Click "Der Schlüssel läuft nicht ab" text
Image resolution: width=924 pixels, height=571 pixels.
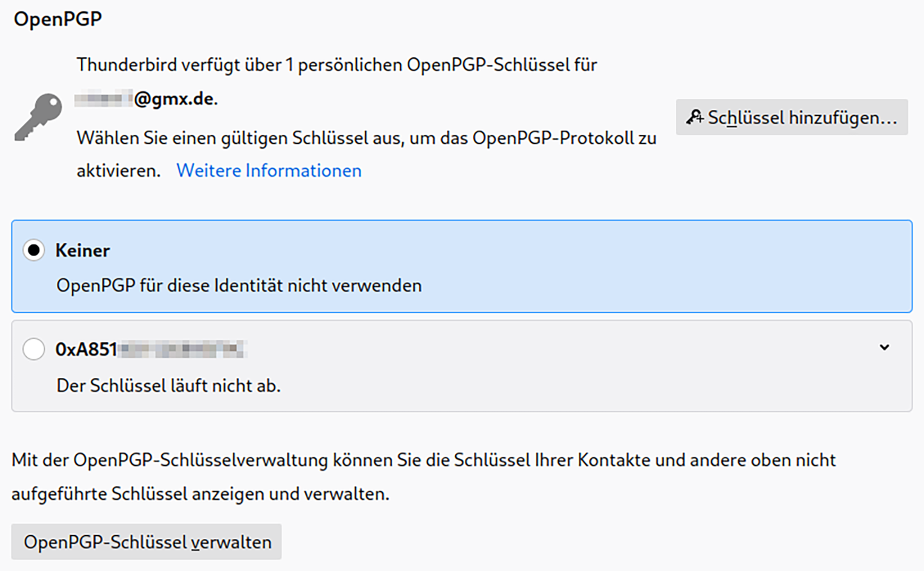tap(168, 386)
